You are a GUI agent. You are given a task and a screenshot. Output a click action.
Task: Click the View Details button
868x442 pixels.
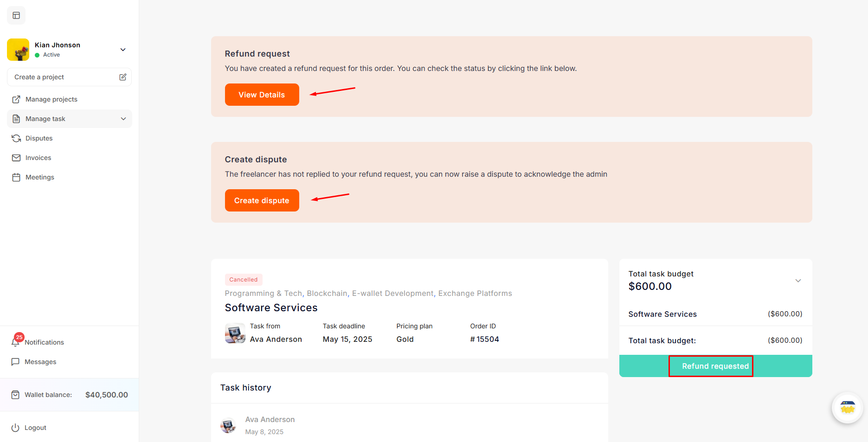262,95
